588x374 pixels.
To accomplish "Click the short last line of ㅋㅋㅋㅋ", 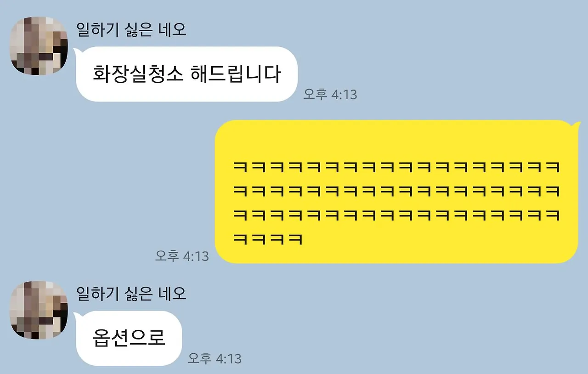I will (268, 239).
